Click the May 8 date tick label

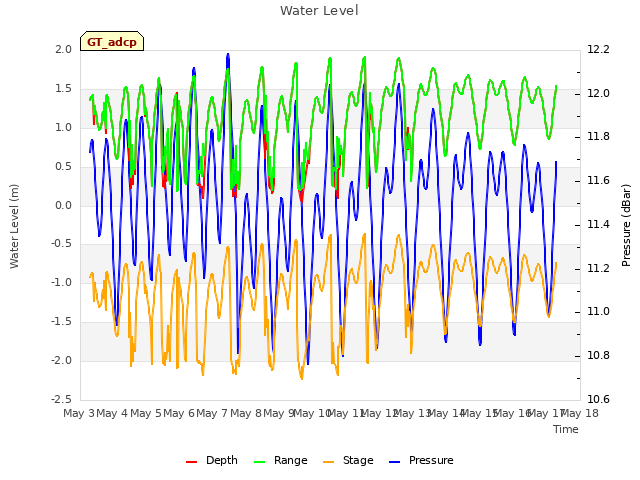[x=246, y=413]
